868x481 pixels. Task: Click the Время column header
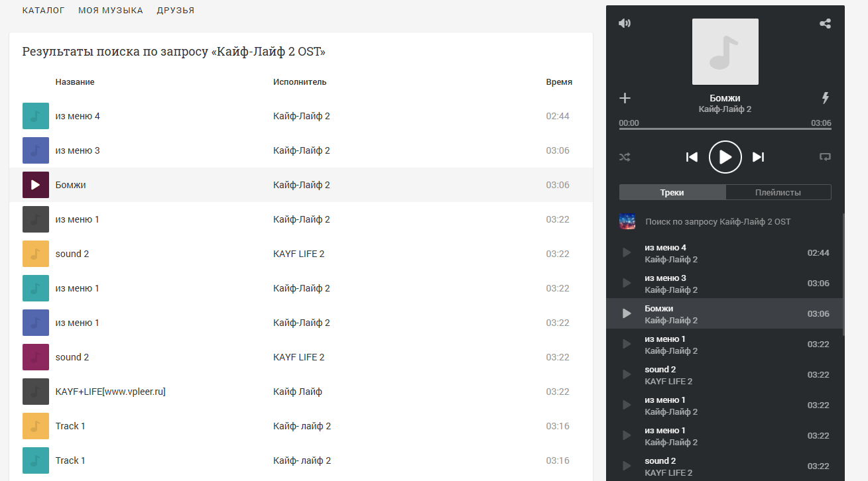[559, 82]
